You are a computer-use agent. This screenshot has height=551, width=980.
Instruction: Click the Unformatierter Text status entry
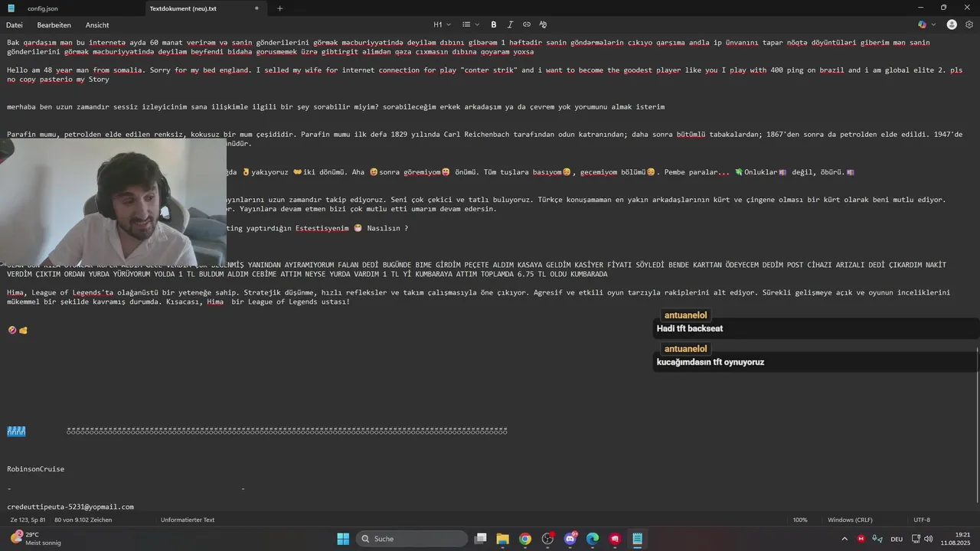pyautogui.click(x=188, y=520)
